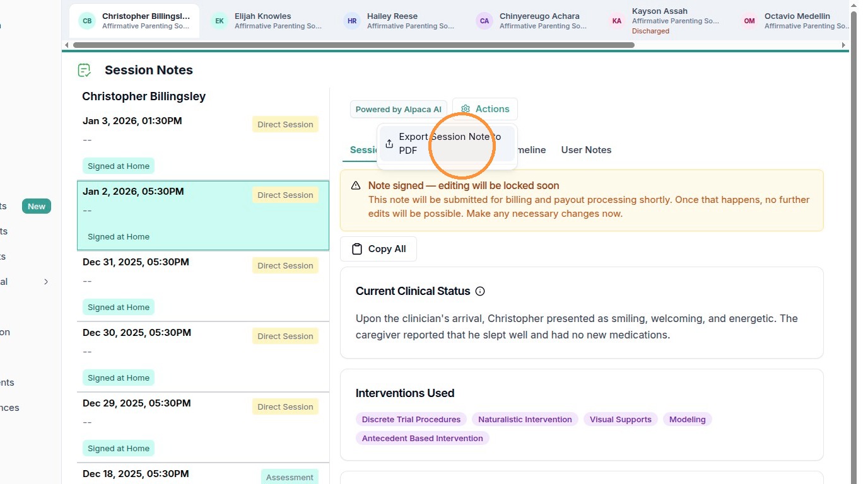
Task: Click the clipboard icon in Copy All
Action: tap(357, 249)
